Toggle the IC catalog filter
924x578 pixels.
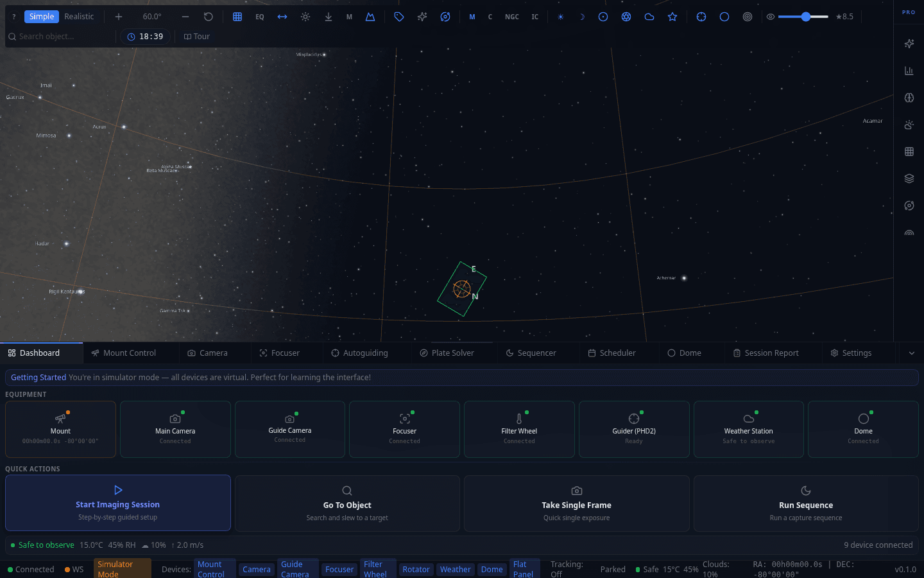coord(535,17)
